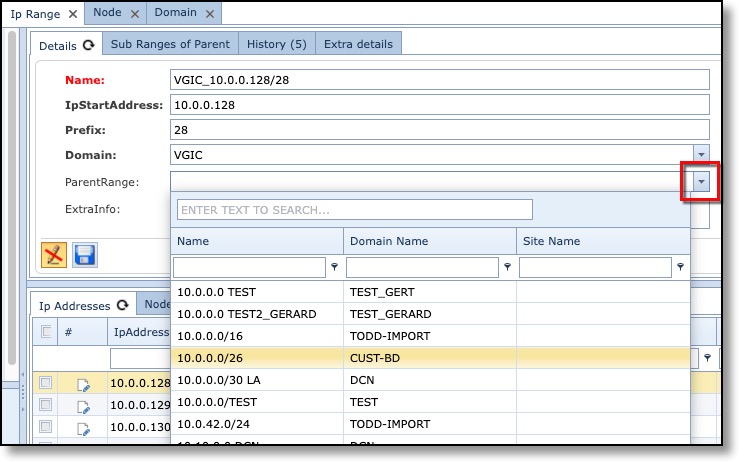This screenshot has width=739, height=462.
Task: Check the checkbox for the 10.0.0.129 row
Action: 45,407
